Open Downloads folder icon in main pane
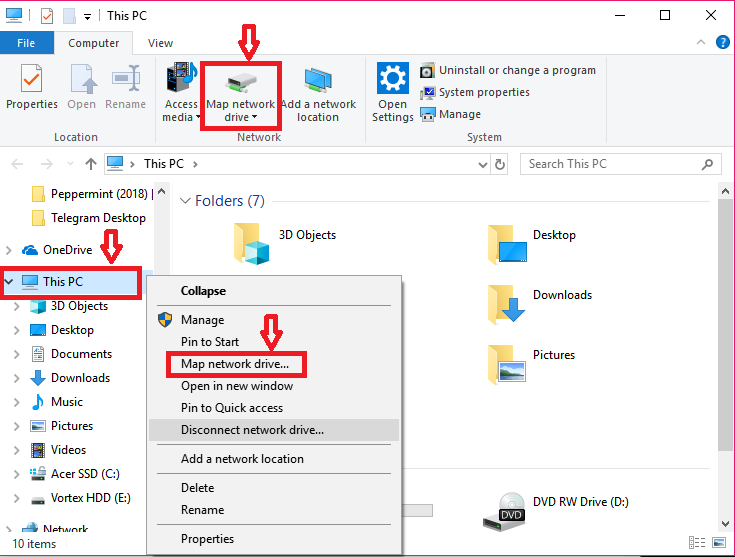Screen dimensions: 735x557 [506, 305]
